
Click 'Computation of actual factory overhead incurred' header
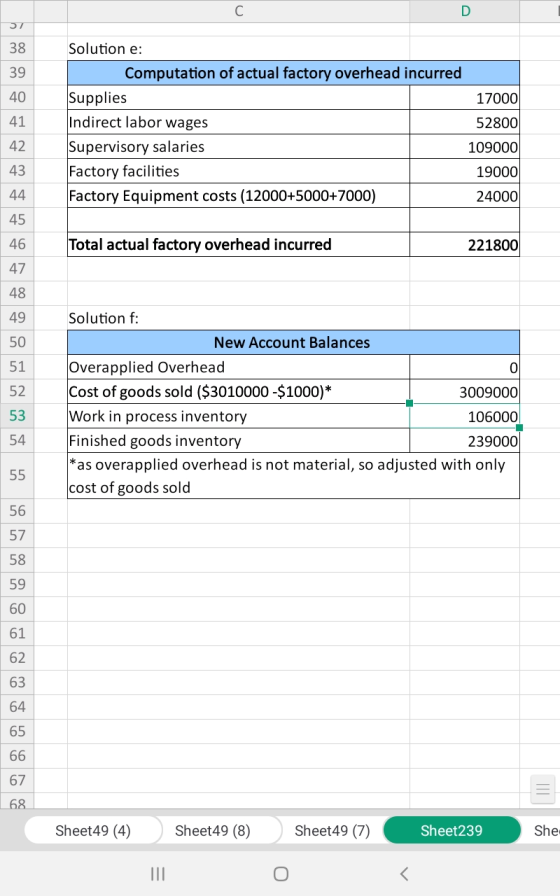293,73
